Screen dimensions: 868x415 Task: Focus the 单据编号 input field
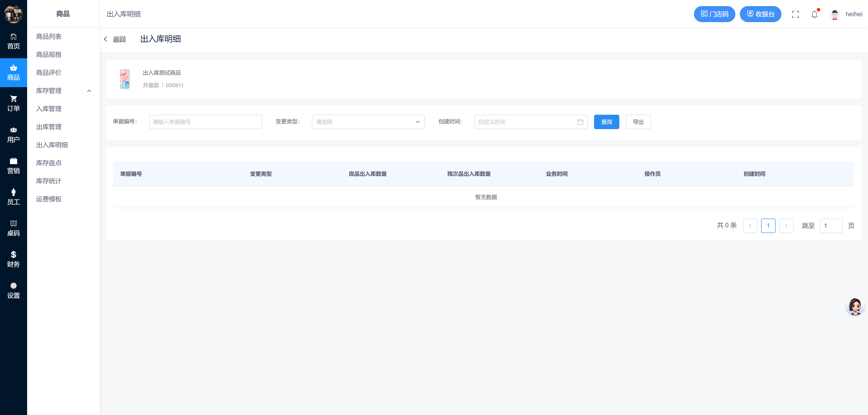(205, 122)
